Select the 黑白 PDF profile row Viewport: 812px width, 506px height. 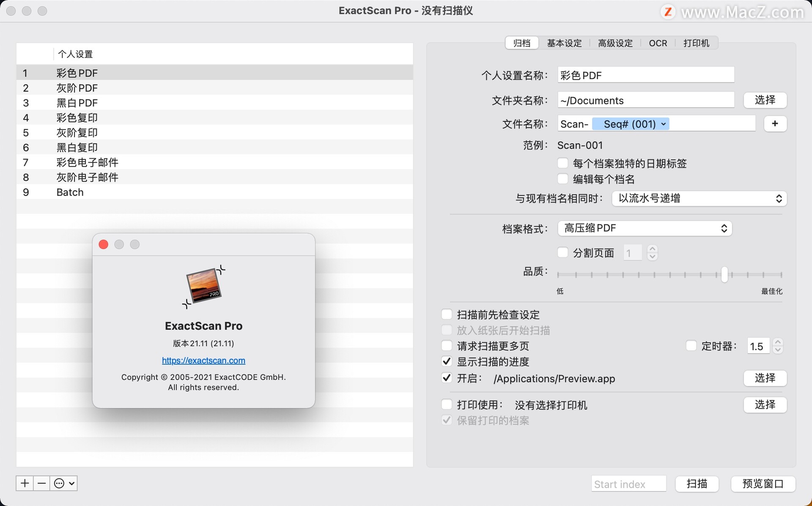pyautogui.click(x=215, y=102)
